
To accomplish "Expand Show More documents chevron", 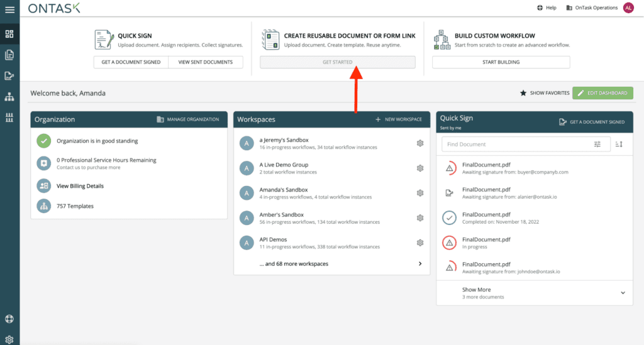I will coord(623,293).
